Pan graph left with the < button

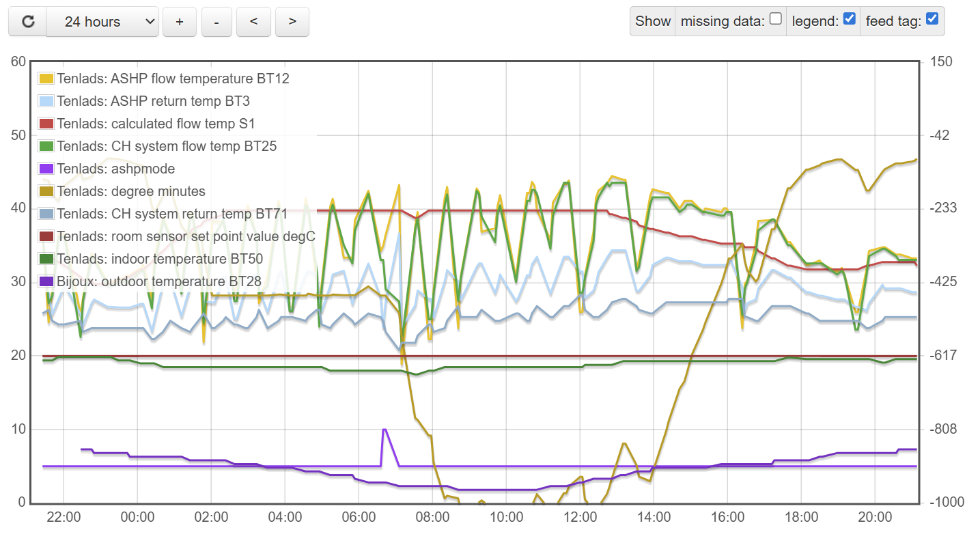pos(253,22)
